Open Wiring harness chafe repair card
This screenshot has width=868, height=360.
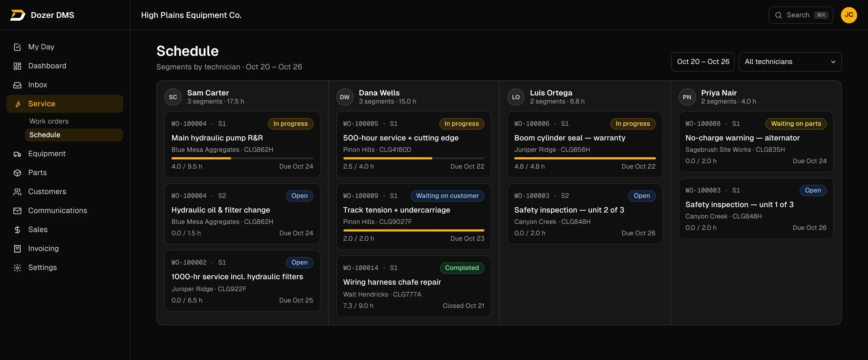pos(414,286)
